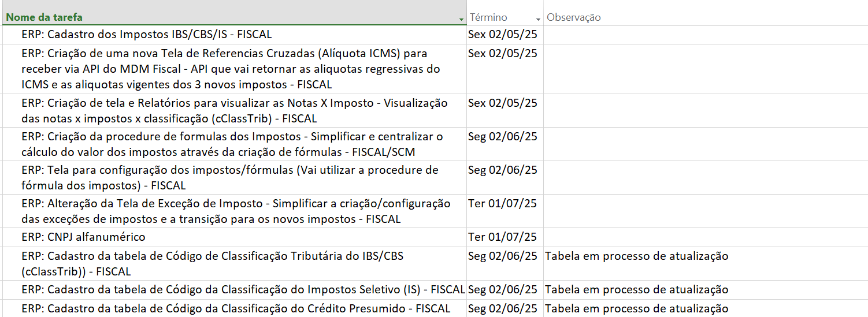Image resolution: width=868 pixels, height=317 pixels.
Task: Open the 'Nome da tarefa' filter dropdown arrow
Action: point(461,19)
